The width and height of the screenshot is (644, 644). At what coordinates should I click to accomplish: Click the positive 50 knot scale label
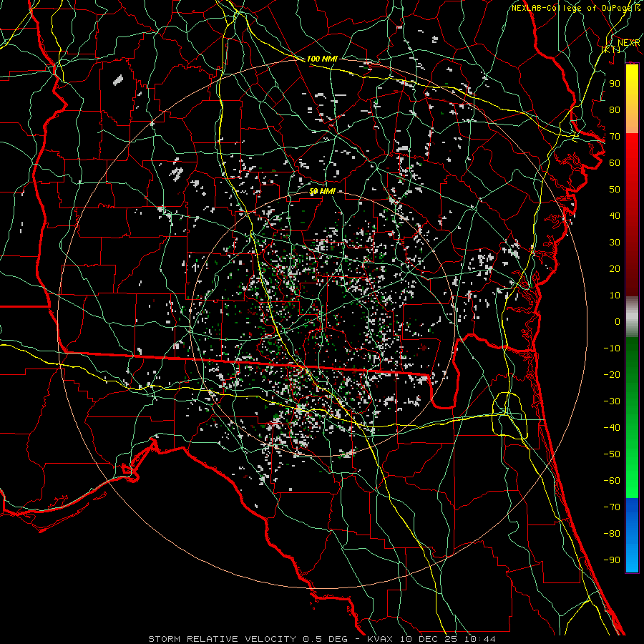click(615, 190)
